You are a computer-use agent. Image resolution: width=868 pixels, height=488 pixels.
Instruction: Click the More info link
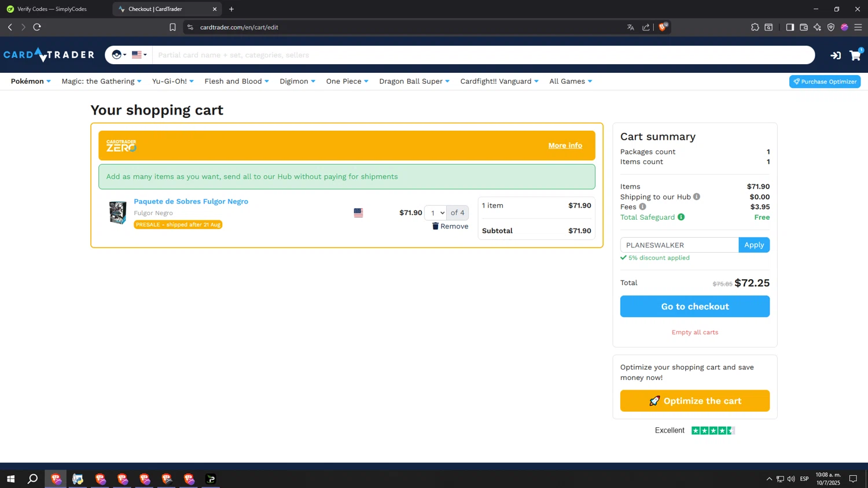[x=565, y=146]
